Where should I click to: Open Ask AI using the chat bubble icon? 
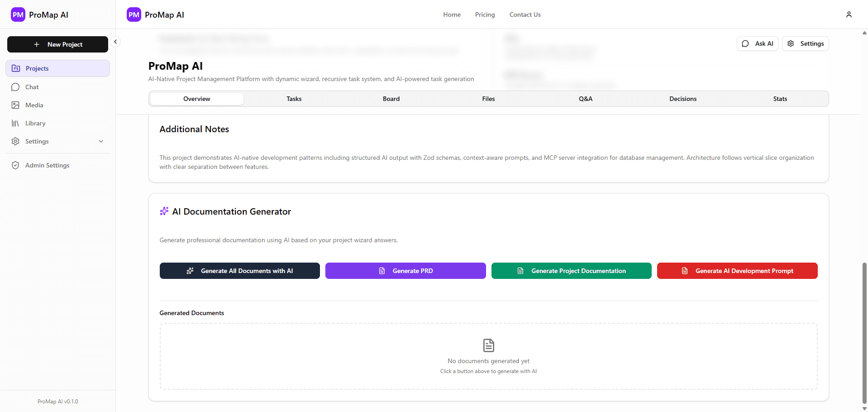pyautogui.click(x=746, y=43)
